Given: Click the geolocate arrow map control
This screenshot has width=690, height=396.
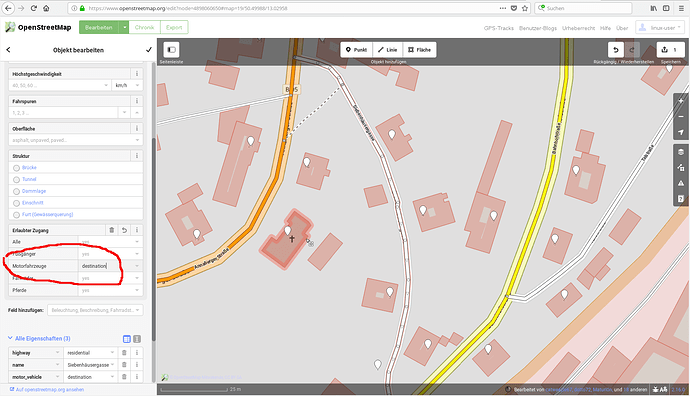Looking at the screenshot, I should [681, 132].
